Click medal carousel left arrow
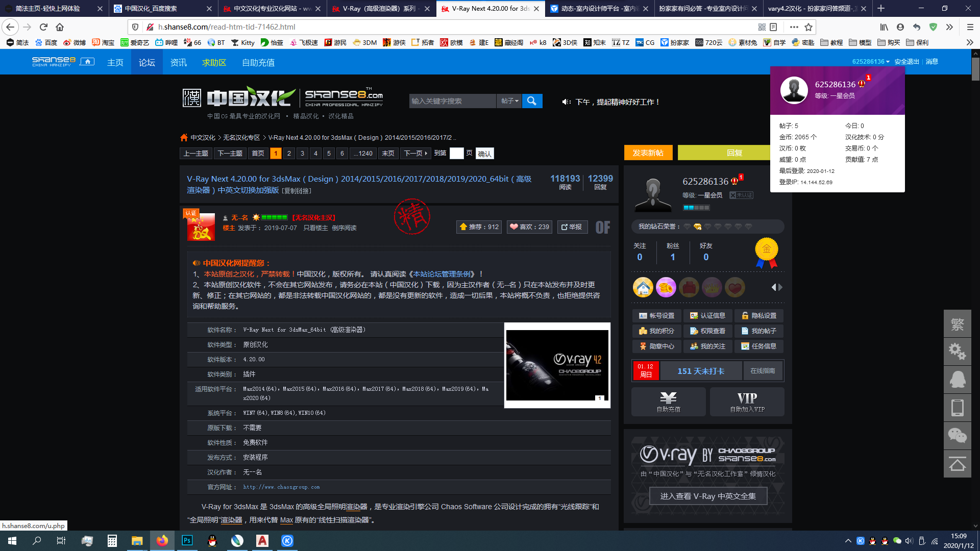 [x=773, y=288]
